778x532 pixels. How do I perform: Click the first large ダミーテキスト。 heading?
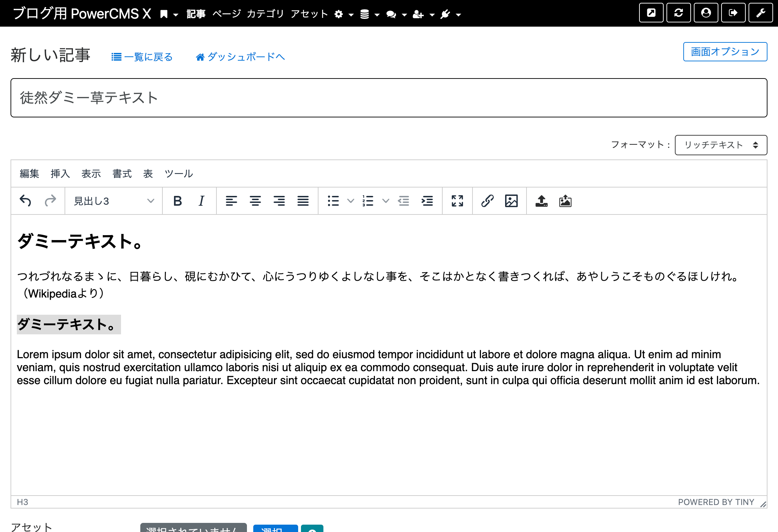click(80, 241)
